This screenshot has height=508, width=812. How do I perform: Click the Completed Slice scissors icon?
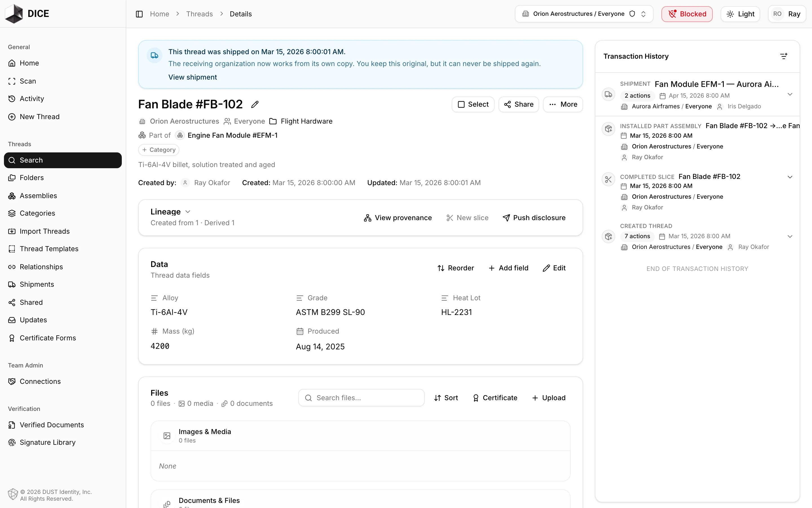[x=608, y=179]
